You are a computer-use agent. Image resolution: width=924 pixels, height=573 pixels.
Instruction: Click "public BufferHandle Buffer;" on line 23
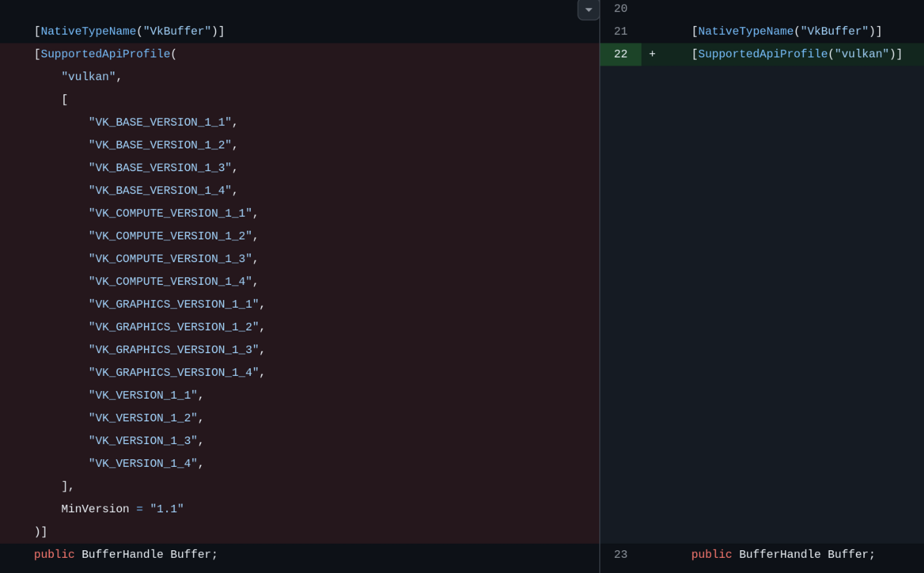click(x=783, y=555)
